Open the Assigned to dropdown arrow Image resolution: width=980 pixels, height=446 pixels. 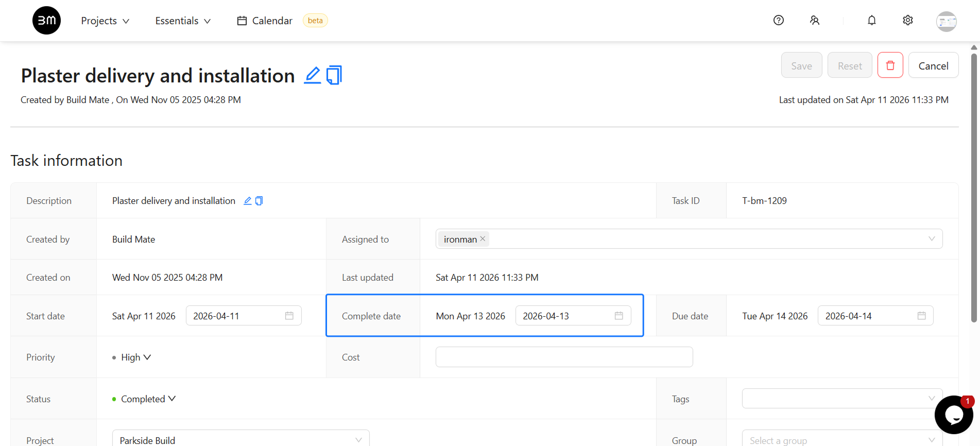931,239
